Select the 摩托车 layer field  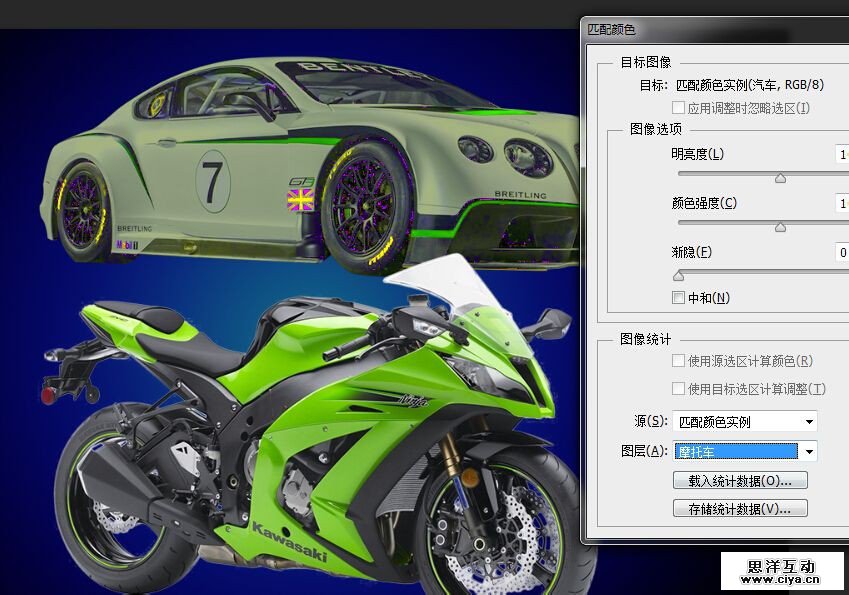pyautogui.click(x=735, y=452)
